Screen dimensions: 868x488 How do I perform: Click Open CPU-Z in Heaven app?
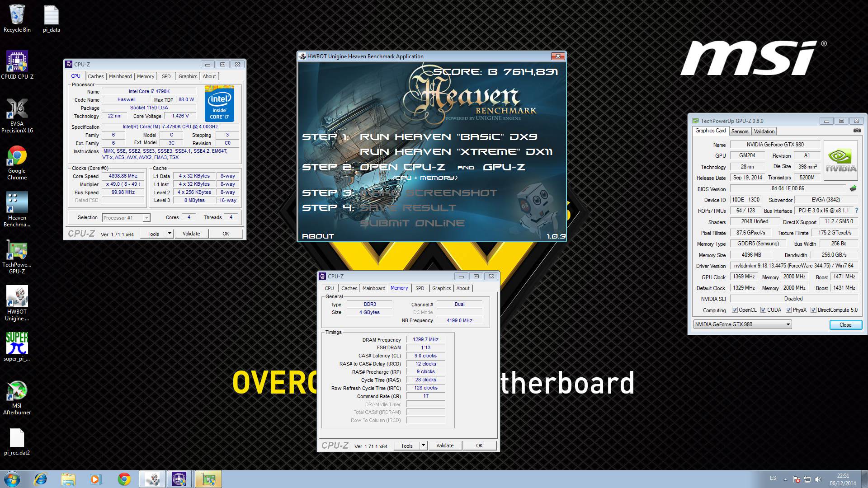pos(402,167)
